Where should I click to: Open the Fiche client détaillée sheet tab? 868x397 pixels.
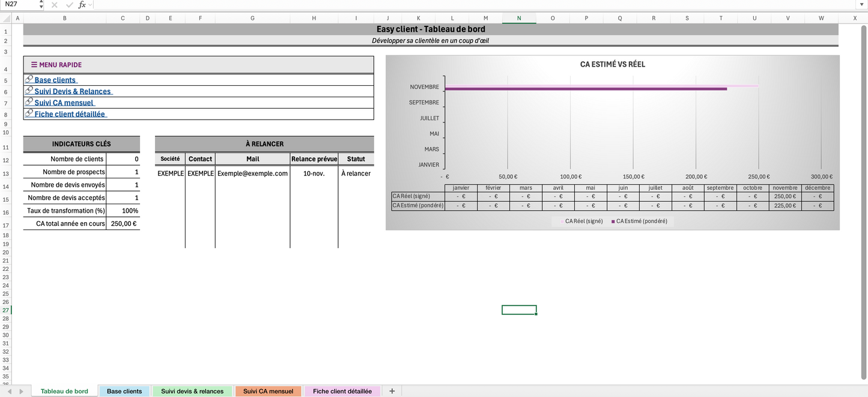pos(342,391)
